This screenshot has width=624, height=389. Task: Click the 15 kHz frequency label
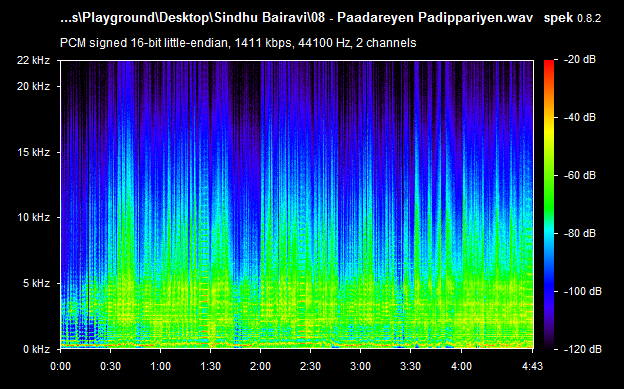pyautogui.click(x=33, y=152)
